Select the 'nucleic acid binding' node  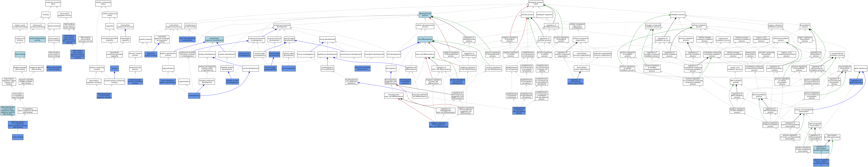point(20,40)
